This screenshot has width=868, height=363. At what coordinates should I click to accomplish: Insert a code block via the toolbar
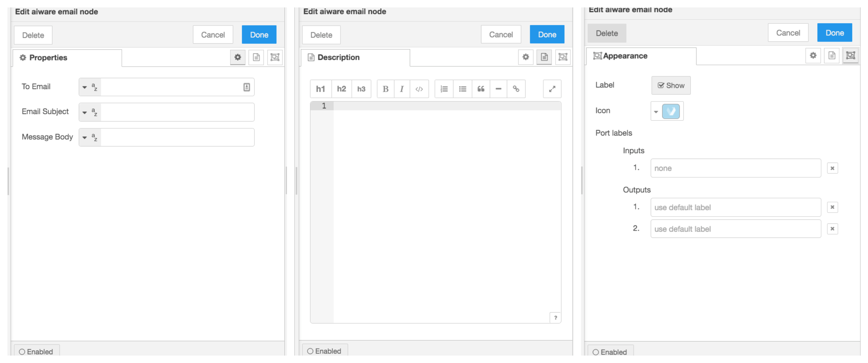click(420, 88)
